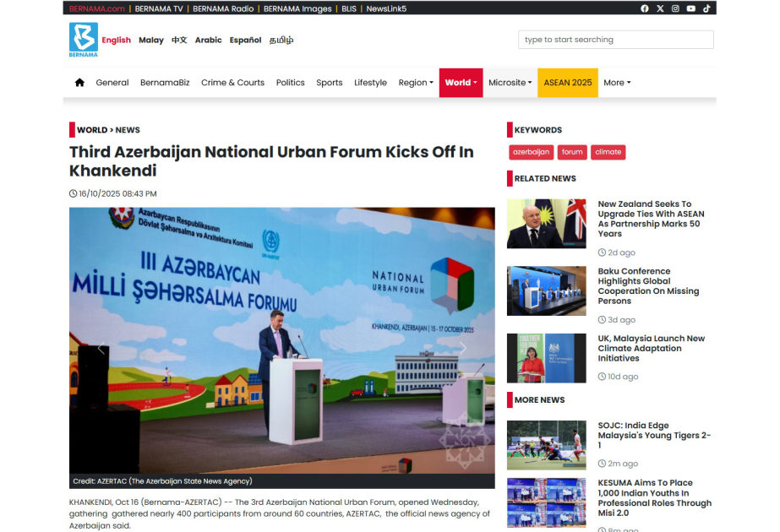Click the 16/10/2025 08:43 PM timestamp
780x532 pixels.
pos(117,194)
